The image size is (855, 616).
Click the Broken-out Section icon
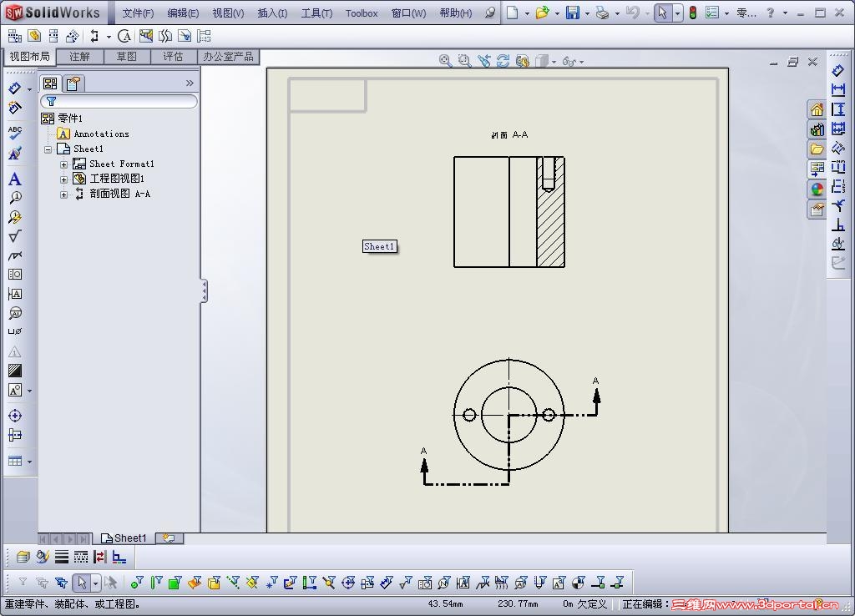tap(145, 37)
